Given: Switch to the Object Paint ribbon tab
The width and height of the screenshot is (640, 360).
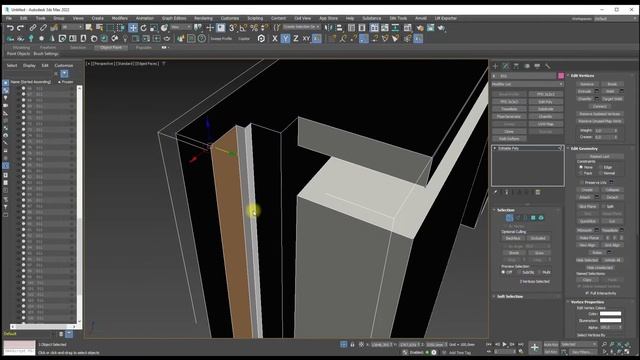Looking at the screenshot, I should click(x=111, y=47).
